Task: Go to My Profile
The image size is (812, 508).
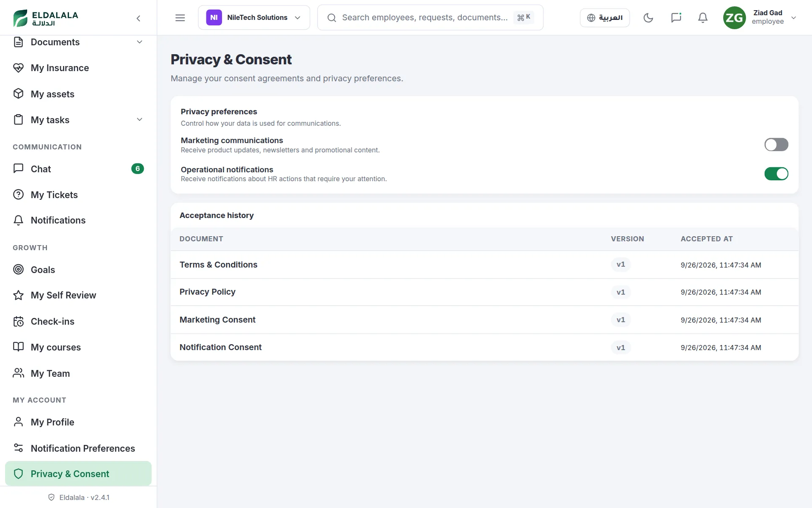Action: 78,422
